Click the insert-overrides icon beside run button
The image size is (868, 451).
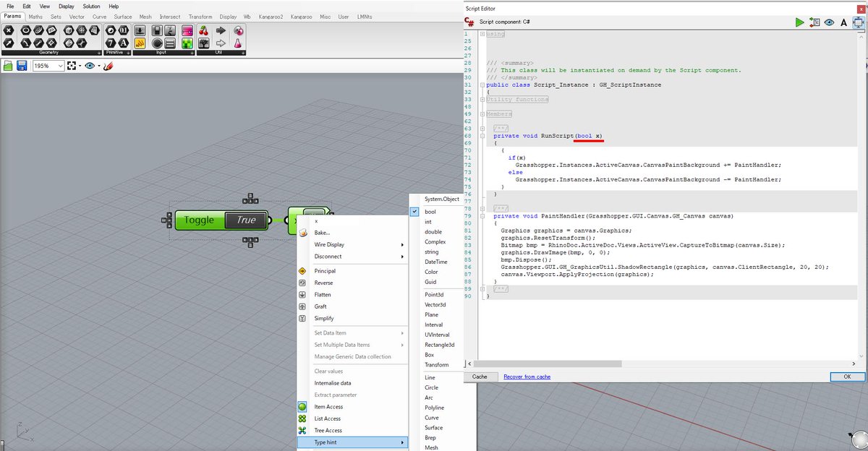pyautogui.click(x=814, y=22)
